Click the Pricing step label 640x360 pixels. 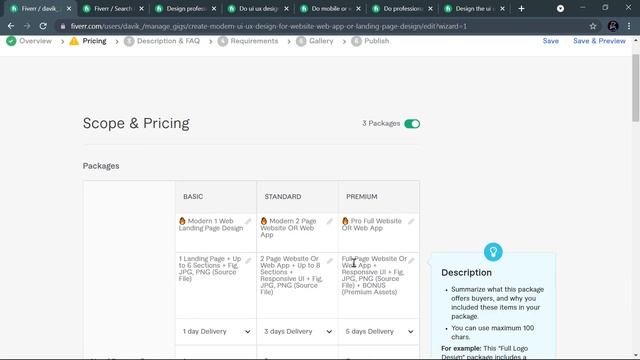click(94, 41)
